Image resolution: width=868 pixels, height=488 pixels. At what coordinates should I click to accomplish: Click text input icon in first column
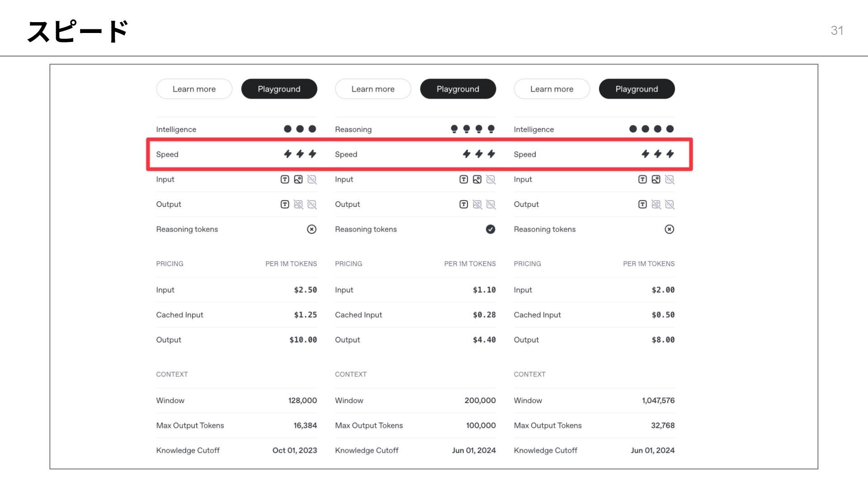pyautogui.click(x=285, y=179)
